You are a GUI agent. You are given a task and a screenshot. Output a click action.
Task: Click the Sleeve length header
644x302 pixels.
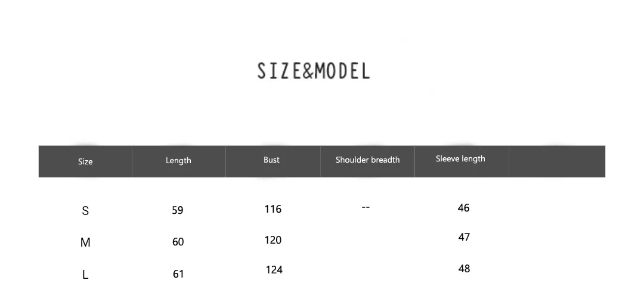pos(460,158)
